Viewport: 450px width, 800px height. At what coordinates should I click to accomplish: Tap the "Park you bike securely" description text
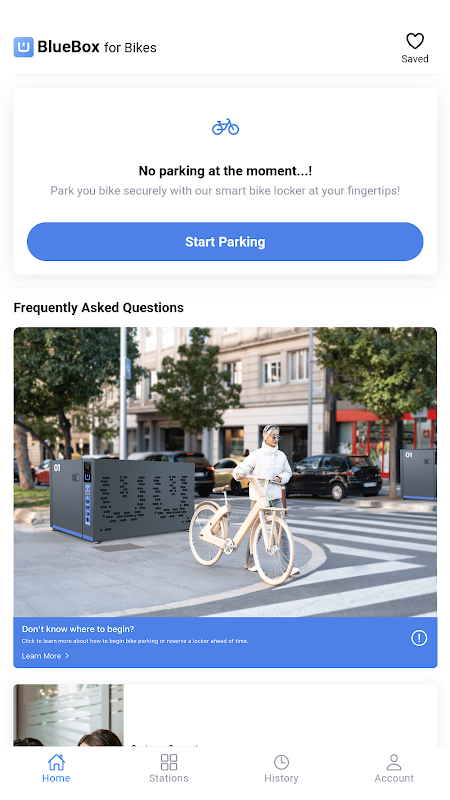225,191
